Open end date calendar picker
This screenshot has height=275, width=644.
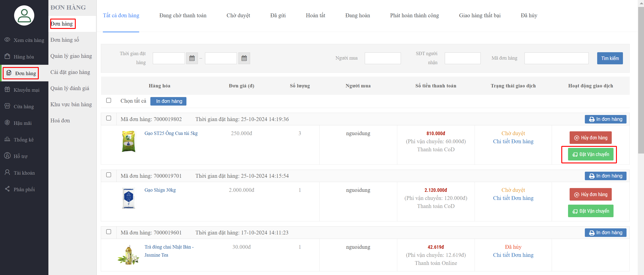244,58
